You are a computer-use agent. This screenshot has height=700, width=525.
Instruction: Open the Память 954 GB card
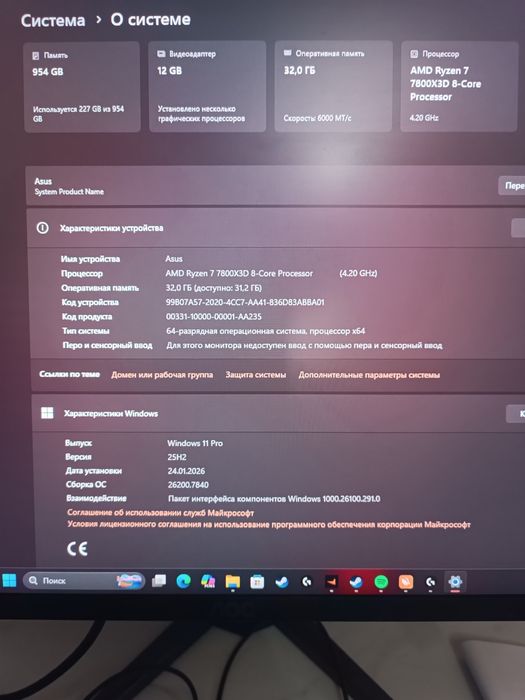[x=82, y=87]
